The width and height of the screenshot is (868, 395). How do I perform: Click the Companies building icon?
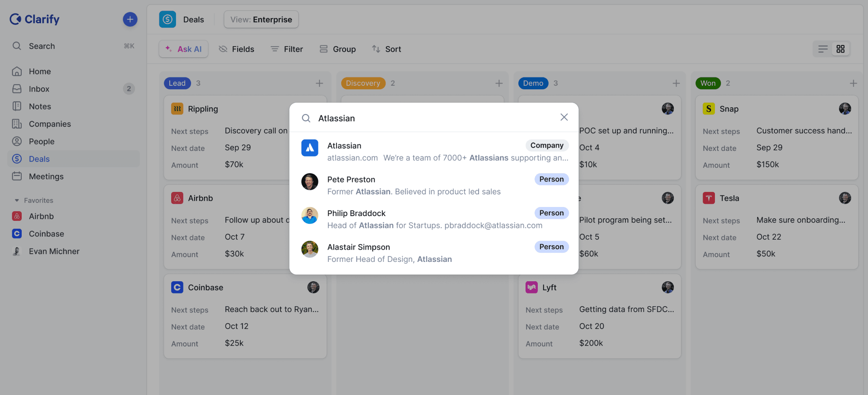pos(17,124)
